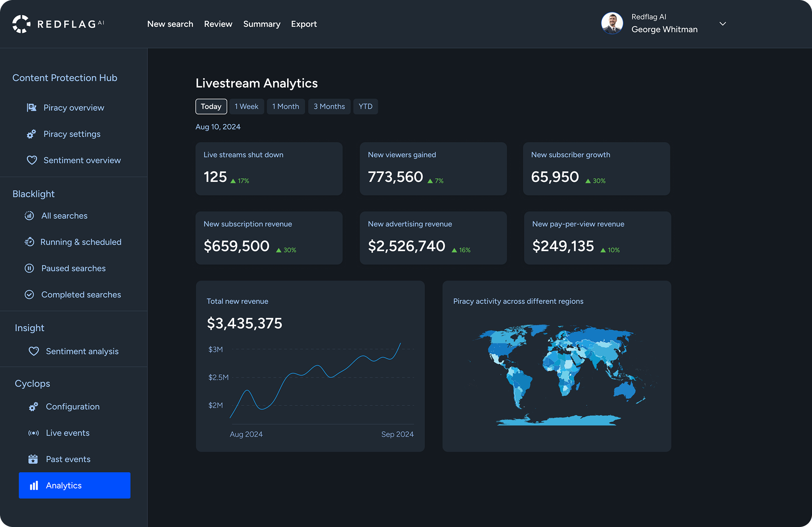Image resolution: width=812 pixels, height=527 pixels.
Task: Open the Export menu item
Action: [x=304, y=24]
